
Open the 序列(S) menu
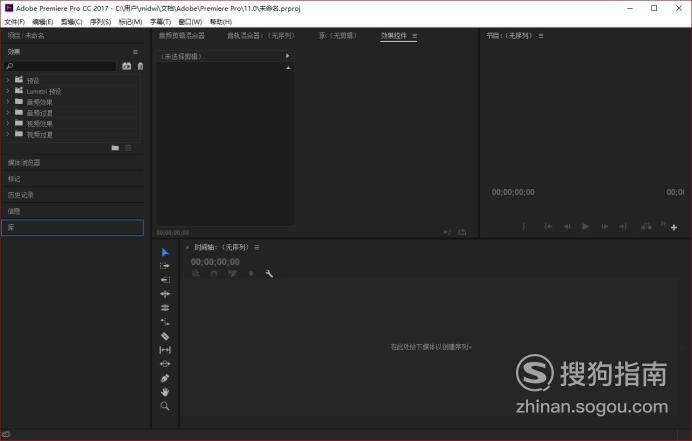point(101,22)
